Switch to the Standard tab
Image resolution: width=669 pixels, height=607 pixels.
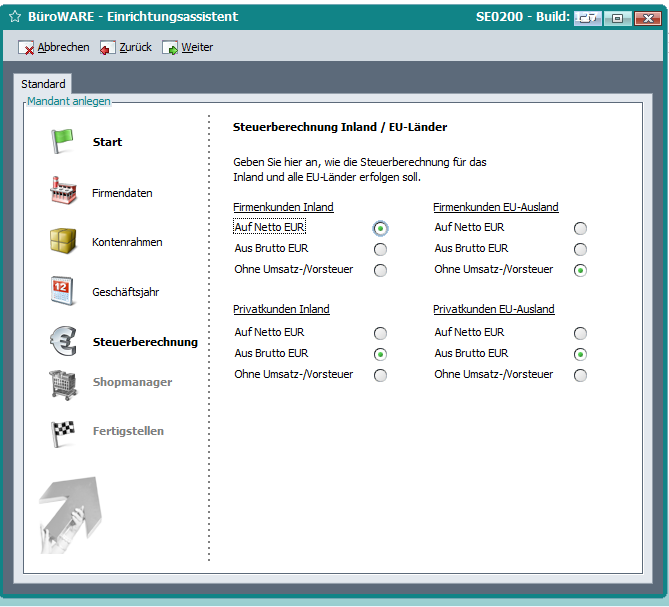[43, 84]
